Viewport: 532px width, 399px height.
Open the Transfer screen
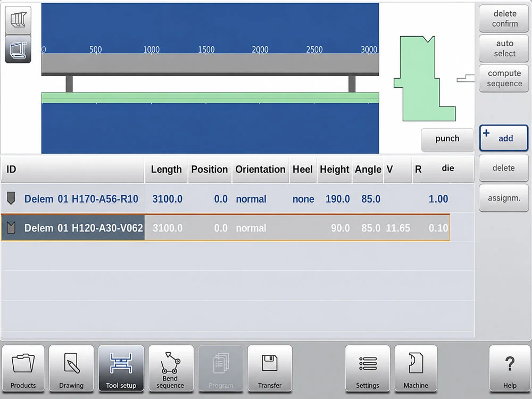pyautogui.click(x=270, y=369)
